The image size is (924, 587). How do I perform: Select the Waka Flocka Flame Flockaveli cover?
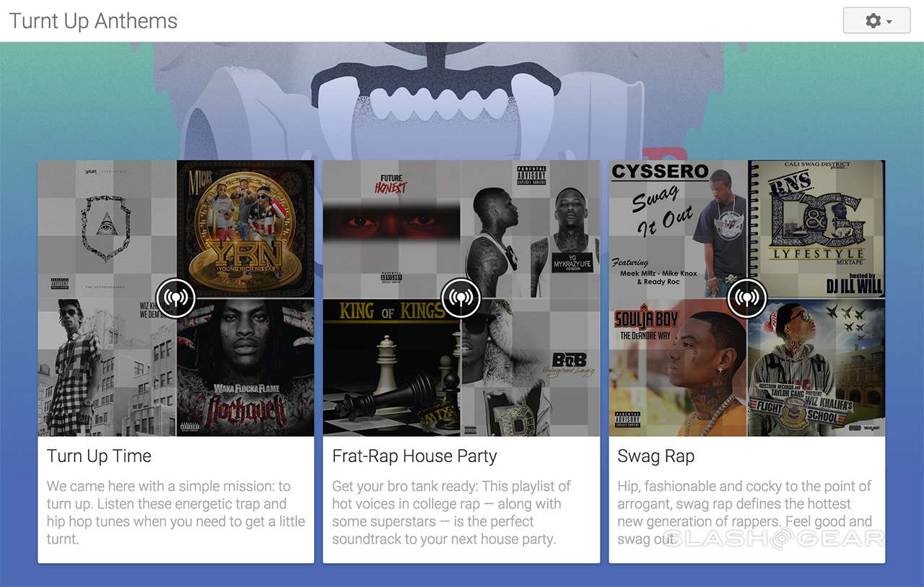click(x=245, y=367)
